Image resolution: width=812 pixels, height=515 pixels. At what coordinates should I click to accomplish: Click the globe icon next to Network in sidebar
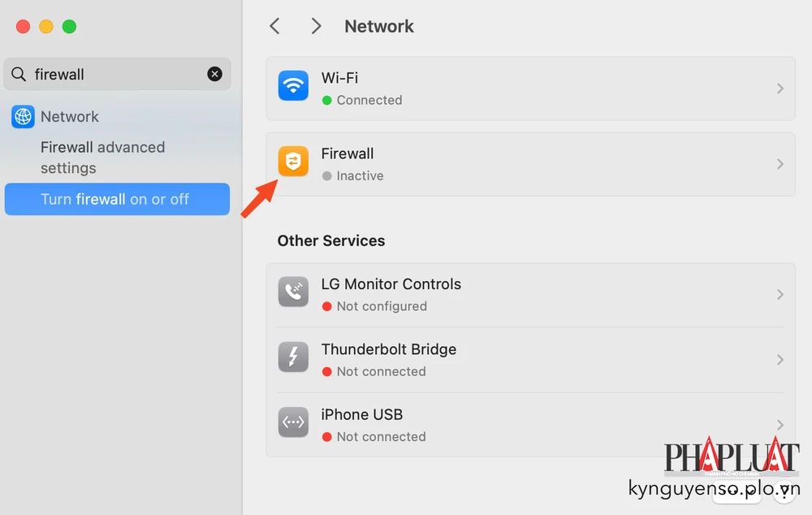pos(21,116)
